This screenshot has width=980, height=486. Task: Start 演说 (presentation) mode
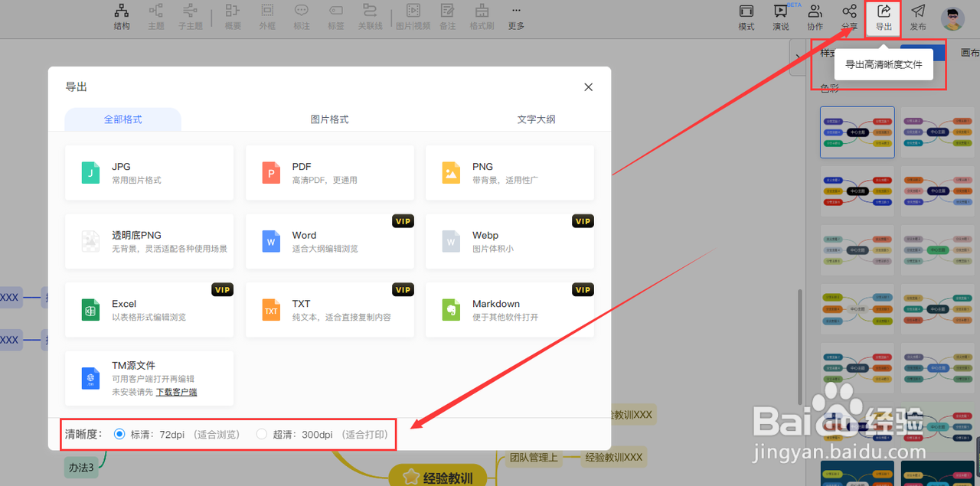click(x=781, y=17)
